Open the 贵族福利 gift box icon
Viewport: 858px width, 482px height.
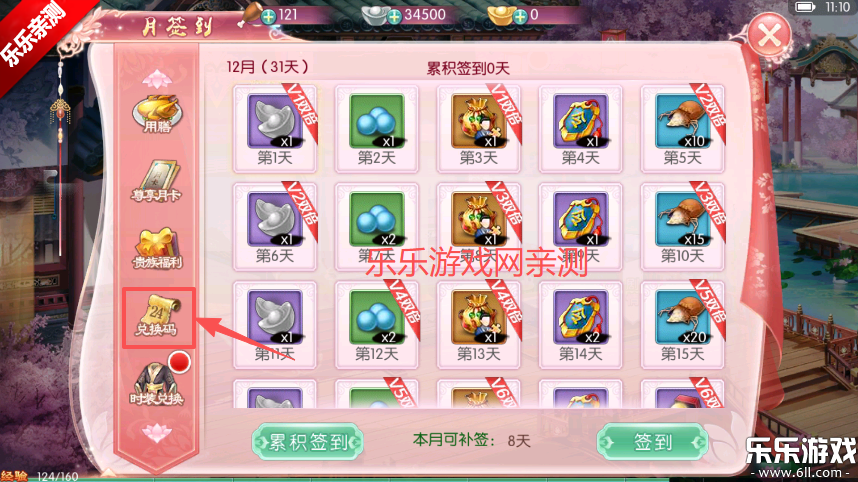157,249
